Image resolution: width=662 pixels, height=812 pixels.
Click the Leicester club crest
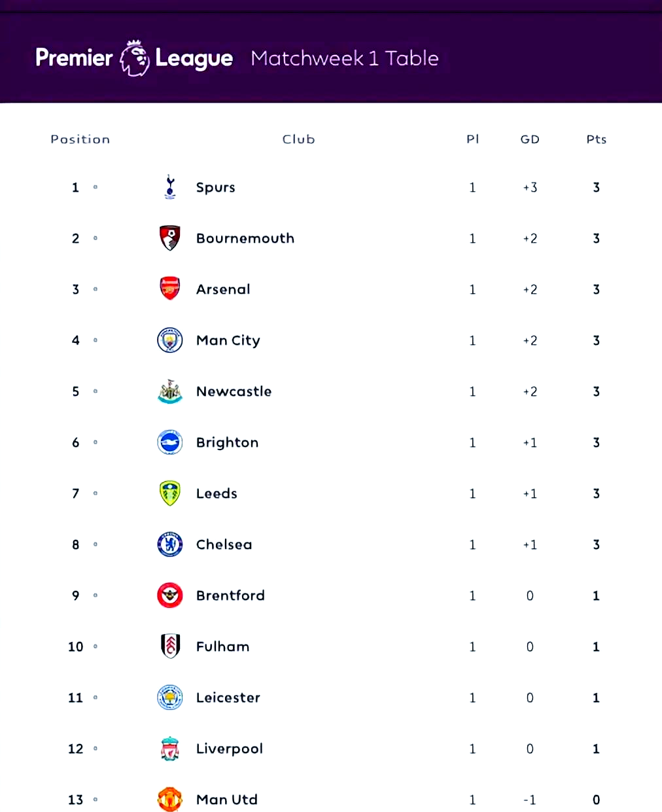click(x=170, y=697)
